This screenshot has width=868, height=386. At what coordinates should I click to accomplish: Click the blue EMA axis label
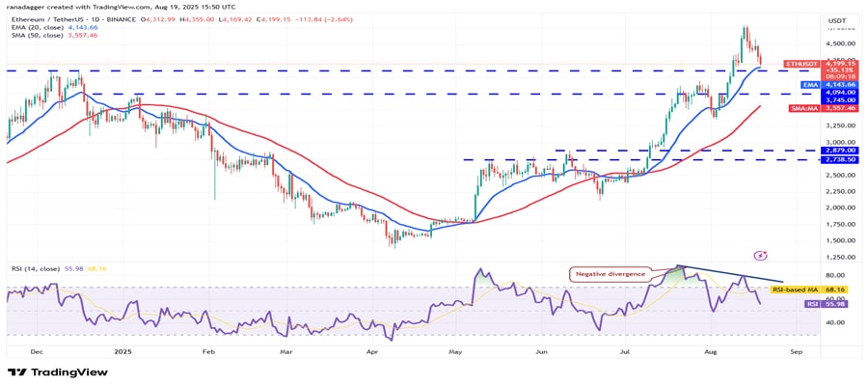808,85
